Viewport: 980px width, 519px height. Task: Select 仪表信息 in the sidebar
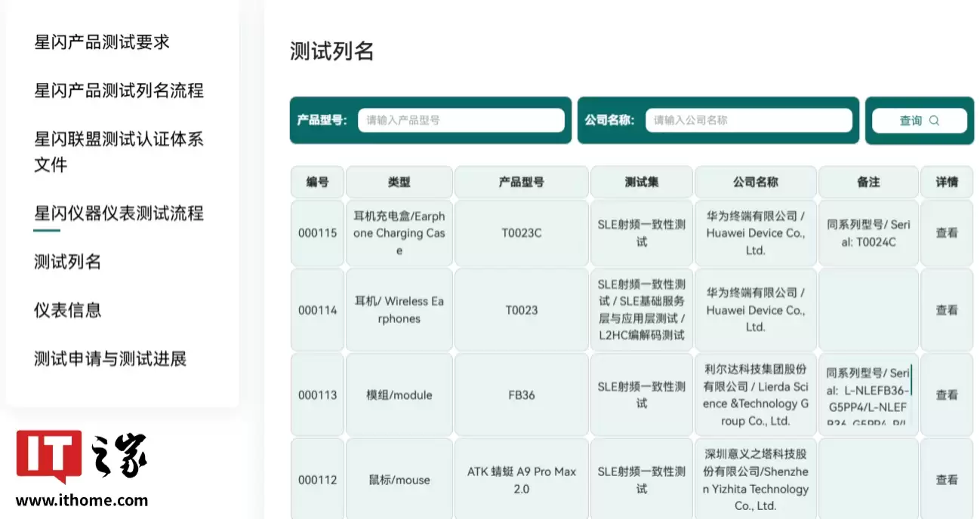(x=68, y=309)
